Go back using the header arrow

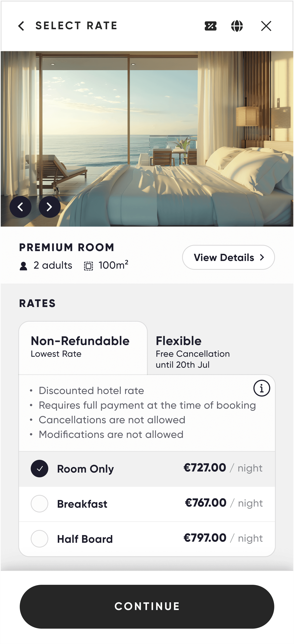tap(21, 26)
